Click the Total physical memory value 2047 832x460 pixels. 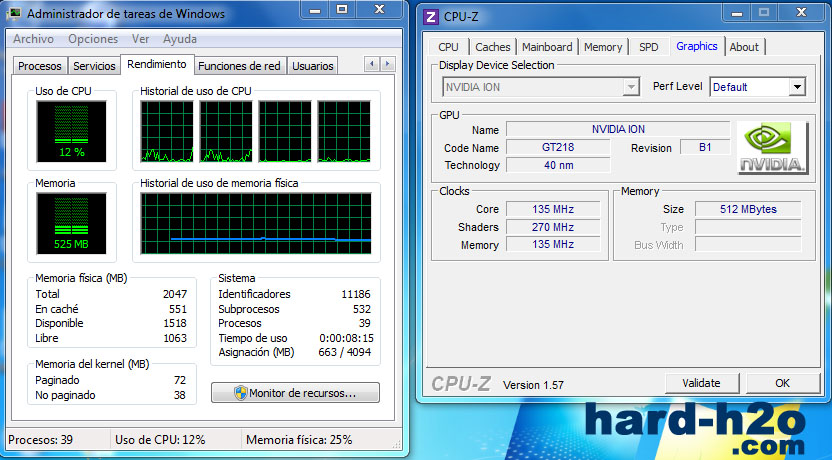pos(175,294)
